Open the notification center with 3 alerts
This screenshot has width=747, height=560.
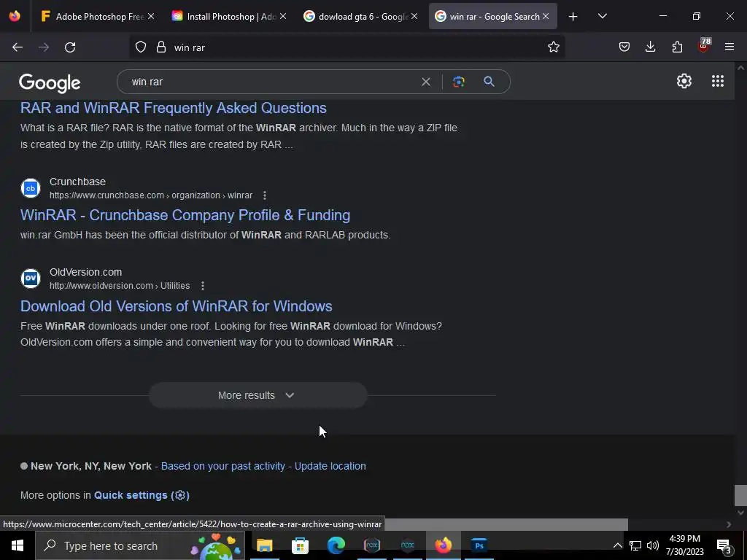point(724,545)
